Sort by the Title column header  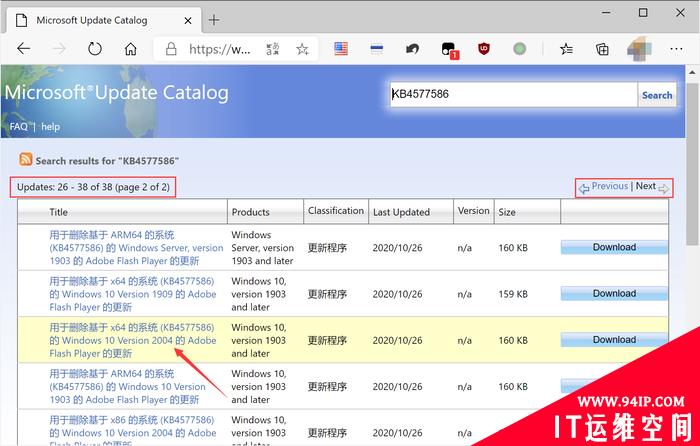[x=58, y=212]
